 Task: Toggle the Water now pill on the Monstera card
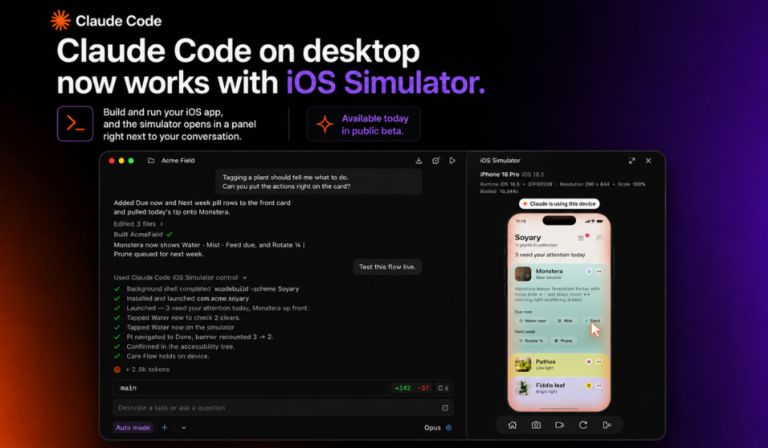(532, 321)
